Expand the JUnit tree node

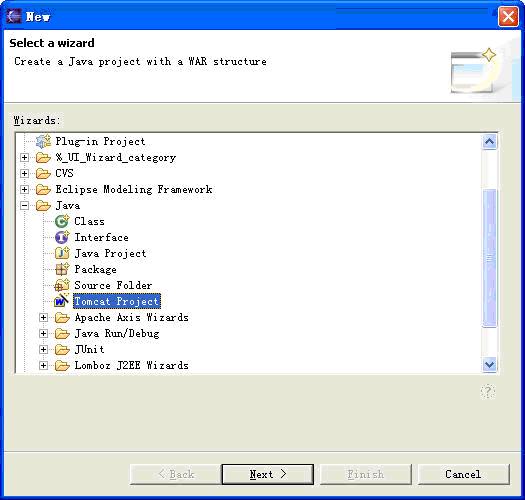[x=43, y=350]
